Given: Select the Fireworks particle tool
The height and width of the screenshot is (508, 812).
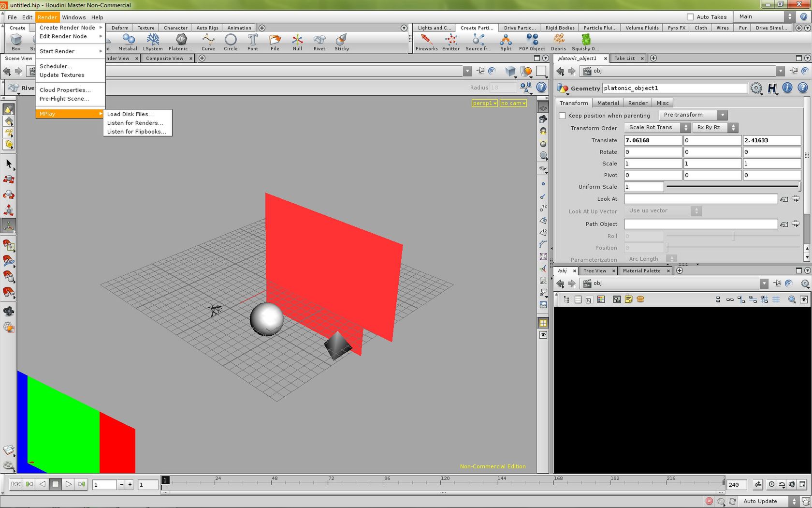Looking at the screenshot, I should 426,42.
